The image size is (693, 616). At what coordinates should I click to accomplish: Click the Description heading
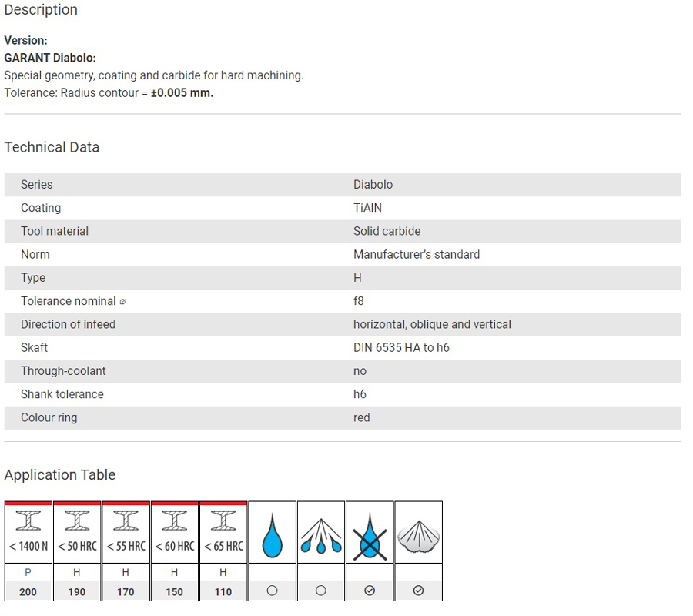click(41, 10)
